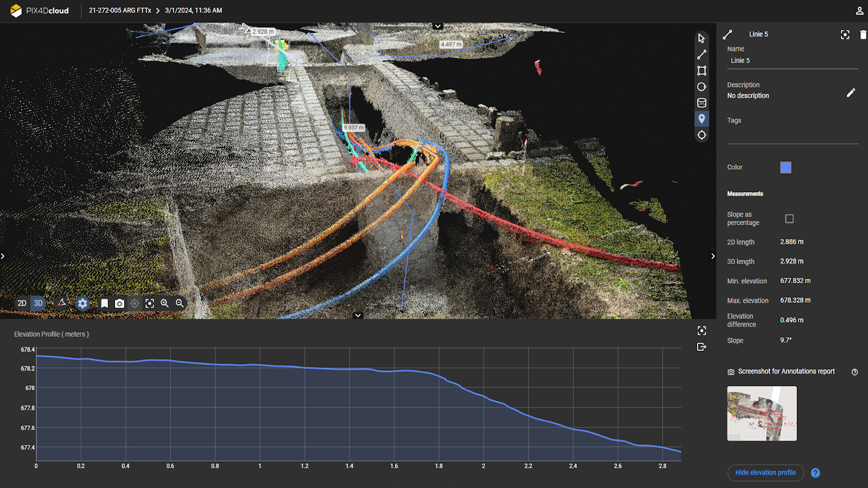Export the elevation profile data
This screenshot has height=488, width=868.
click(701, 347)
